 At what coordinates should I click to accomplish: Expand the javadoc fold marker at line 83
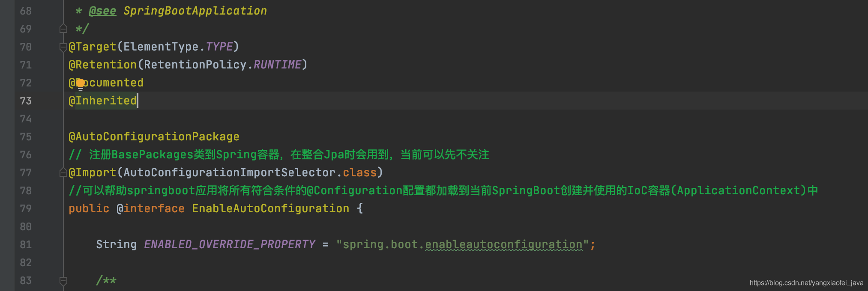point(63,281)
